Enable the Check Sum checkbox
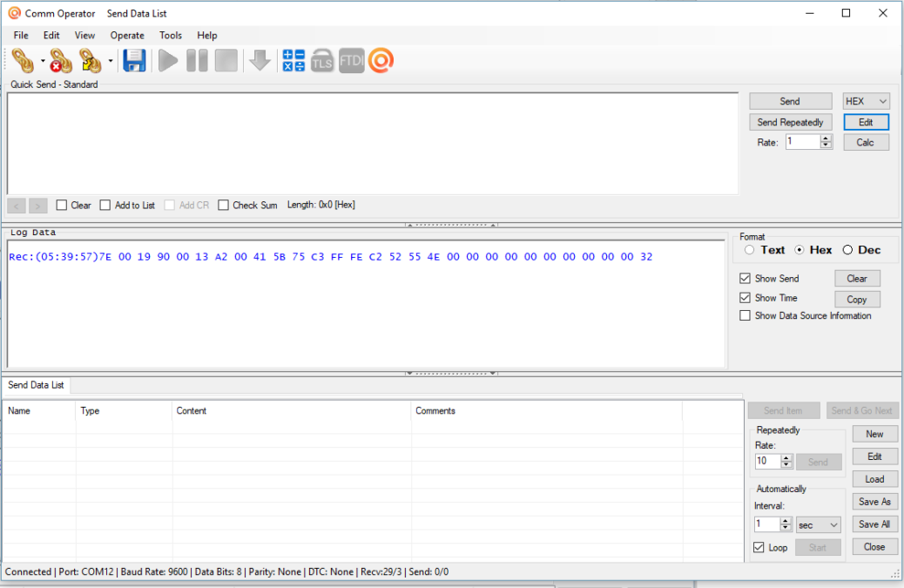The width and height of the screenshot is (904, 588). [x=224, y=206]
